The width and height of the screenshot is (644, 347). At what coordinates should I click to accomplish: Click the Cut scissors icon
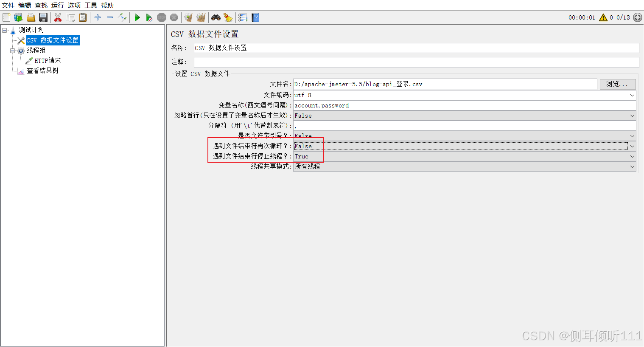point(58,17)
